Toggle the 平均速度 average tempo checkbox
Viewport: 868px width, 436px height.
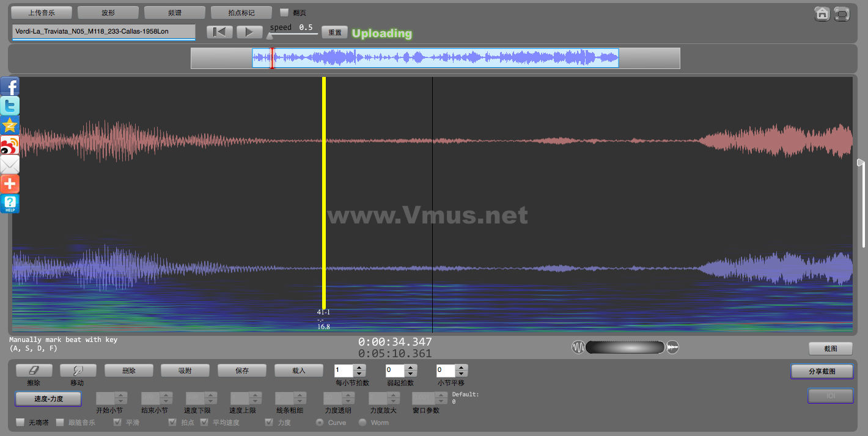204,422
